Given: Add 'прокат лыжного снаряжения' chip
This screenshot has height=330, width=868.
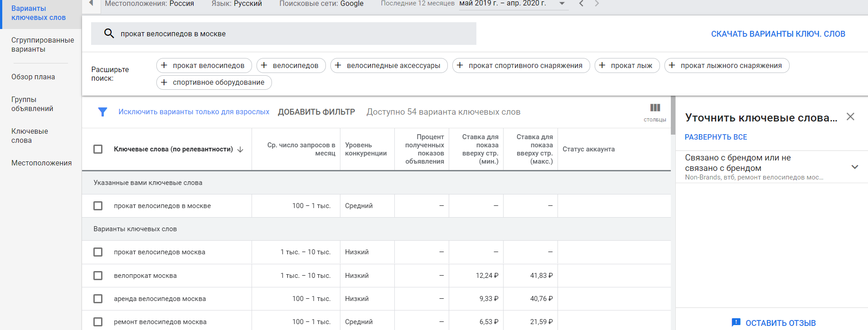Looking at the screenshot, I should click(727, 65).
